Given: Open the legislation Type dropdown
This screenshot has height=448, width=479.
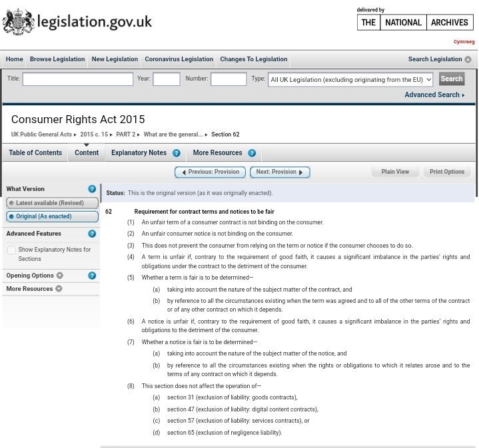Looking at the screenshot, I should tap(350, 80).
